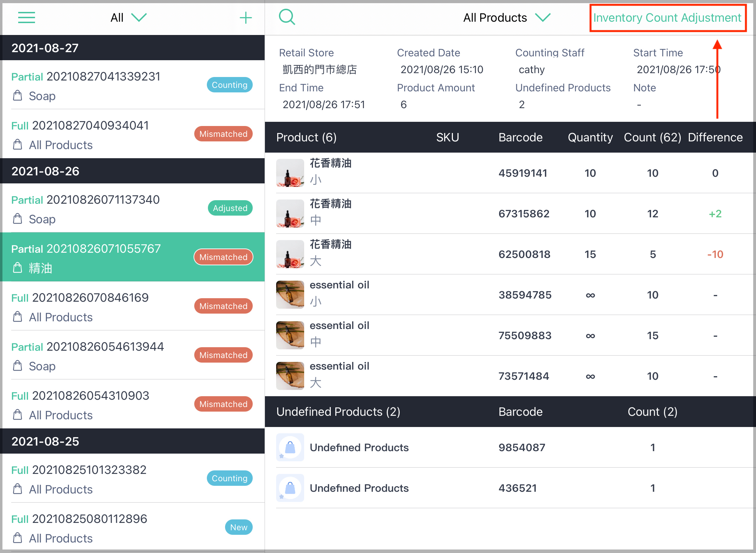Open count record 20210826054613944
Image resolution: width=756 pixels, height=553 pixels.
132,355
